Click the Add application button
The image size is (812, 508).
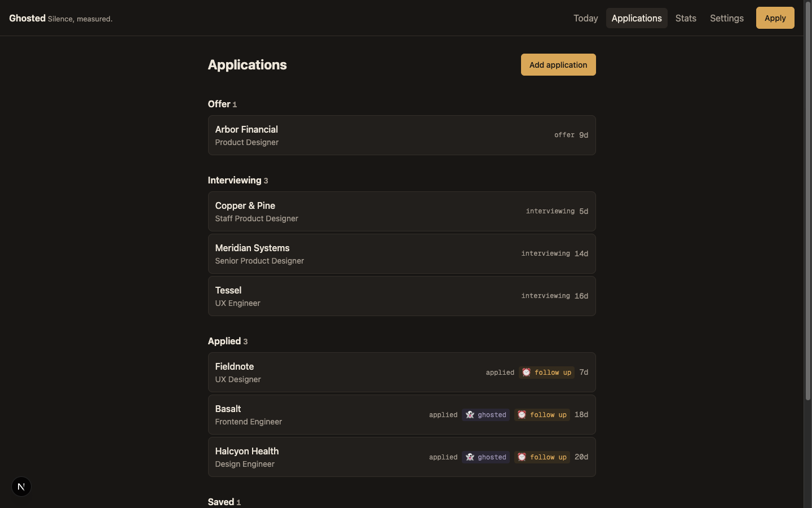pos(558,65)
